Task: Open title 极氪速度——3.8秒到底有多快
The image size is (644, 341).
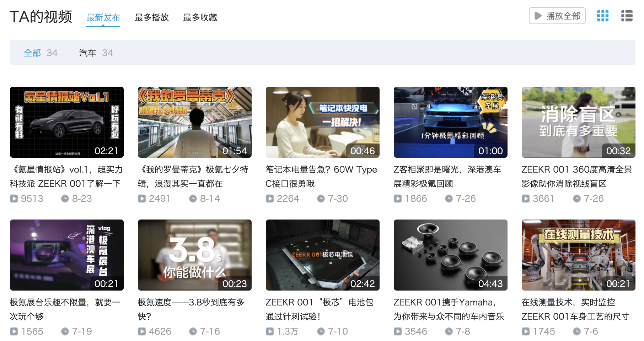Action: pyautogui.click(x=191, y=309)
